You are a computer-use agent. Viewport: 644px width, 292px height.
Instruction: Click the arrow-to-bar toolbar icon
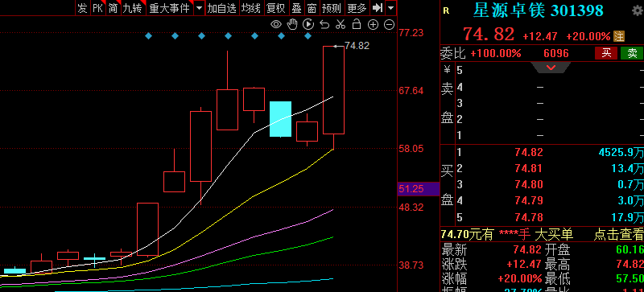pyautogui.click(x=377, y=8)
